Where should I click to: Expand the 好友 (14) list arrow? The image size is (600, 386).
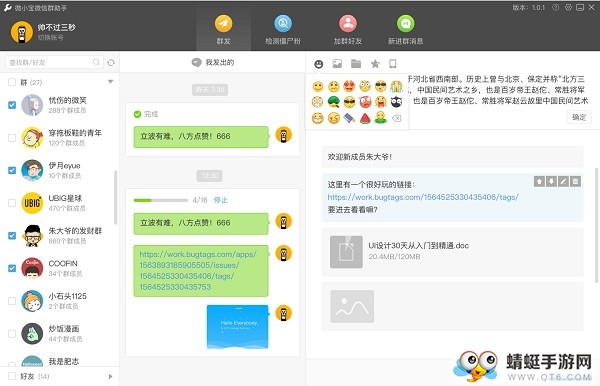(x=110, y=376)
